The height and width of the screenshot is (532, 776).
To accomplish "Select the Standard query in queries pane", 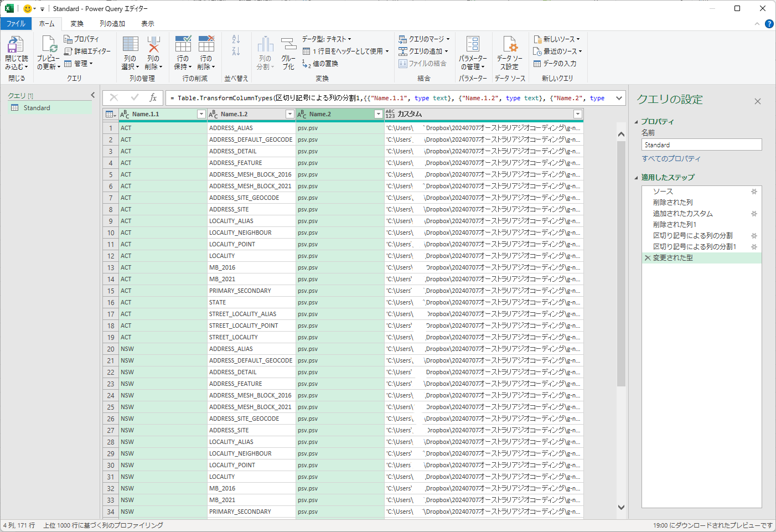I will (x=37, y=108).
